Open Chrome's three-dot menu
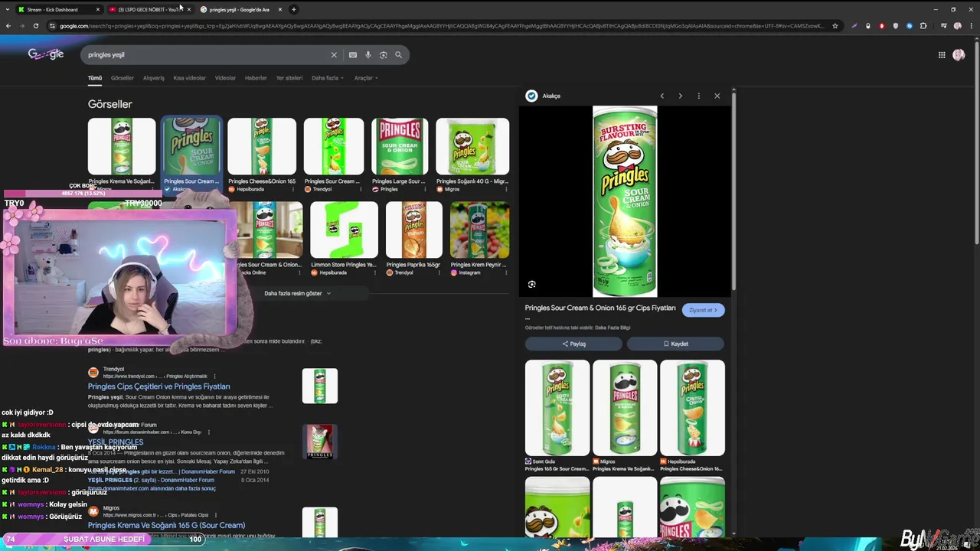This screenshot has width=980, height=551. pos(971,26)
